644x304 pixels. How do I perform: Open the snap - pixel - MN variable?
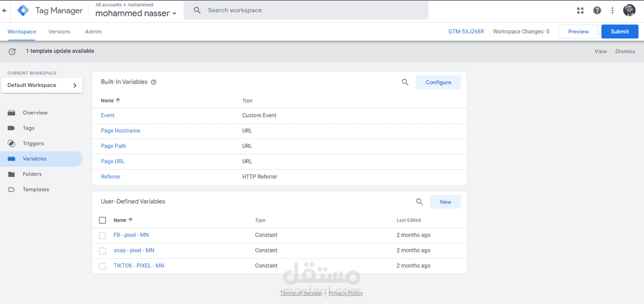tap(134, 251)
